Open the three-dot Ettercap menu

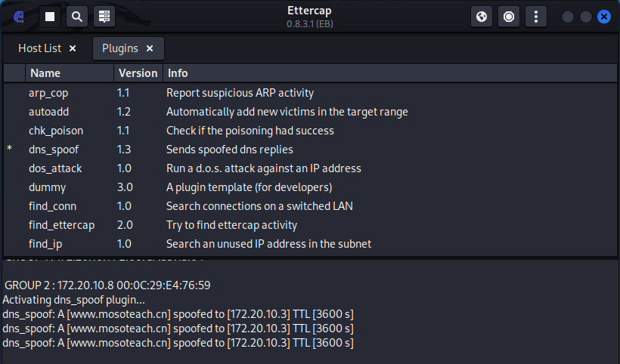[x=536, y=16]
